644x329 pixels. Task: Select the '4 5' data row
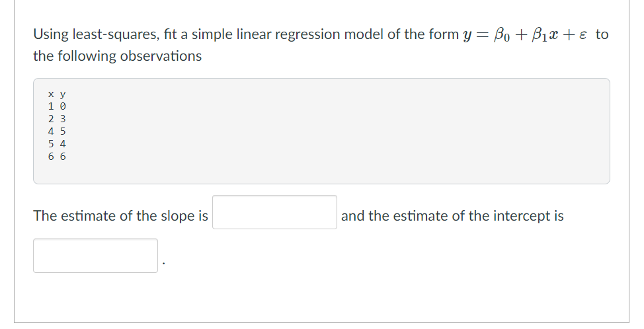pyautogui.click(x=57, y=131)
